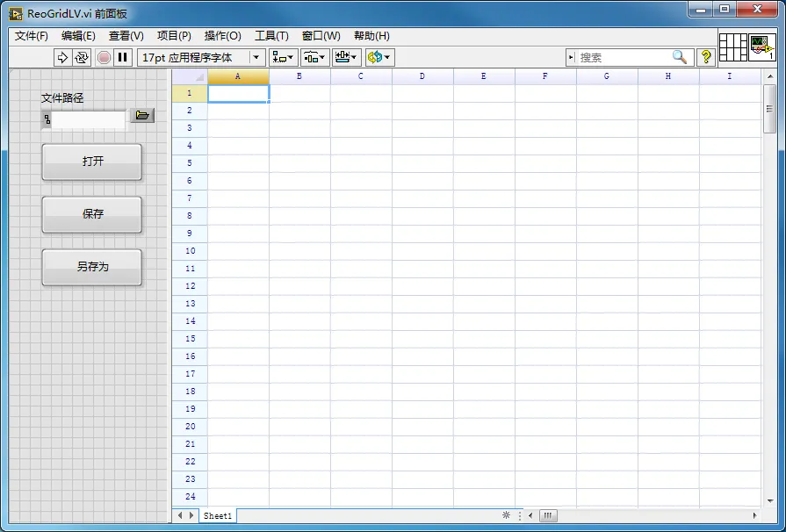The image size is (786, 532).
Task: Select row header 5
Action: (x=190, y=163)
